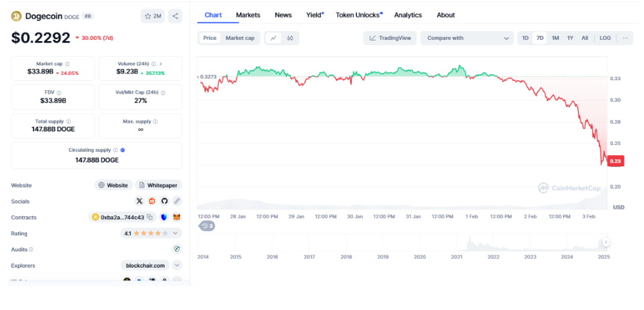Open the TradingView chart button
Screen dimensions: 644x310
click(x=390, y=38)
